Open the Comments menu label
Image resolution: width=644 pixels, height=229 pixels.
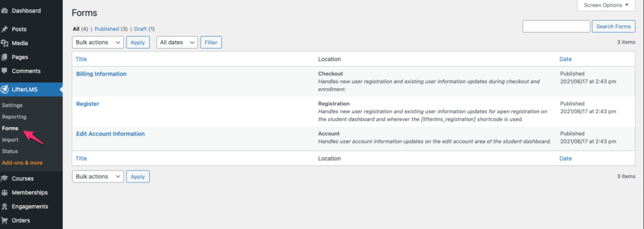pos(26,70)
